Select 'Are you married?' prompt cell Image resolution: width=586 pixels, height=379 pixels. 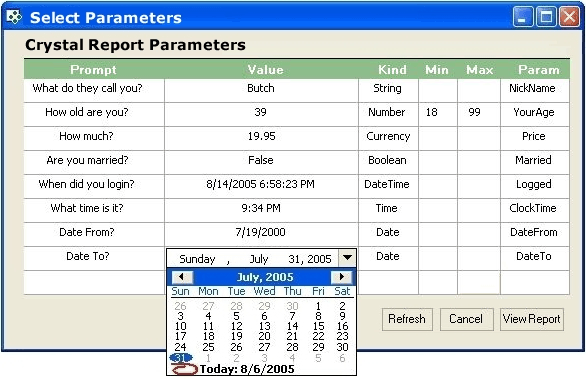point(94,162)
